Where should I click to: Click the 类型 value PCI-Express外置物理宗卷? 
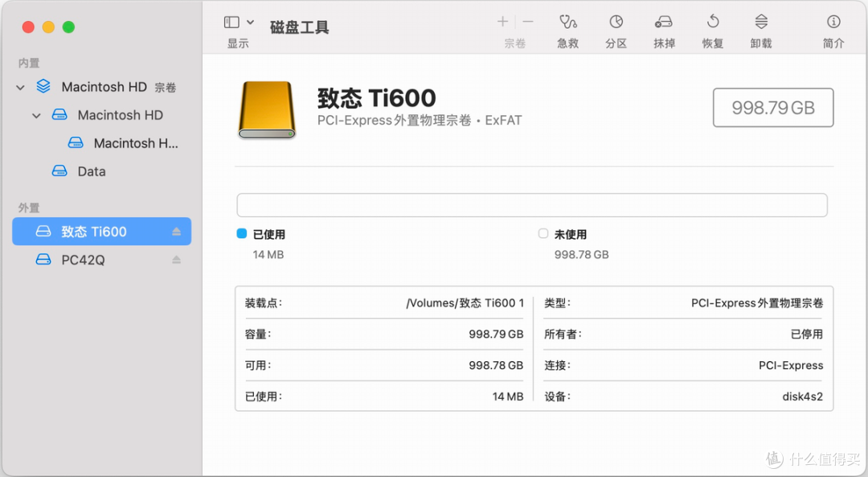pyautogui.click(x=757, y=303)
